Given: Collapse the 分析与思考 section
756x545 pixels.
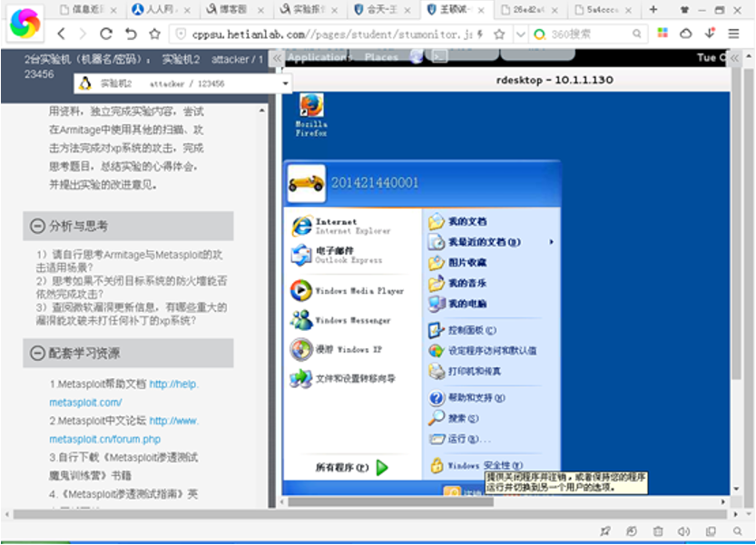Looking at the screenshot, I should (37, 226).
